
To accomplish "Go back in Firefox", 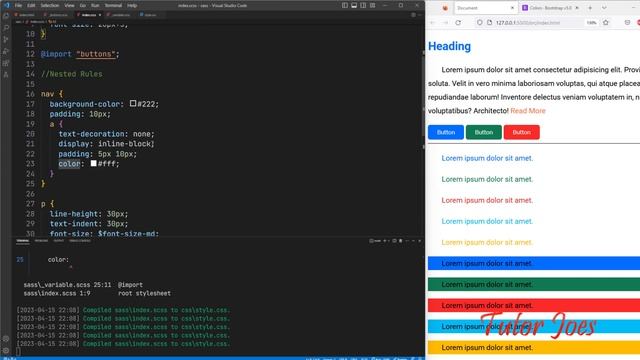I will pyautogui.click(x=433, y=23).
